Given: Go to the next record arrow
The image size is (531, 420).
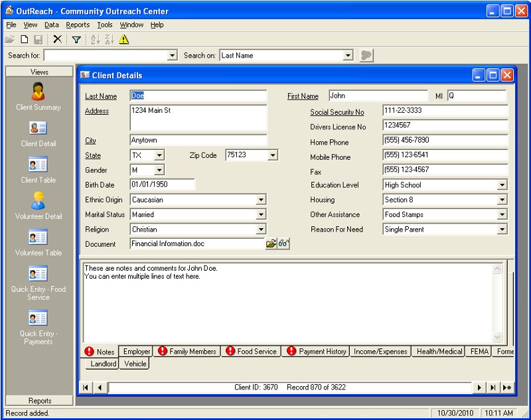Looking at the screenshot, I should (479, 387).
